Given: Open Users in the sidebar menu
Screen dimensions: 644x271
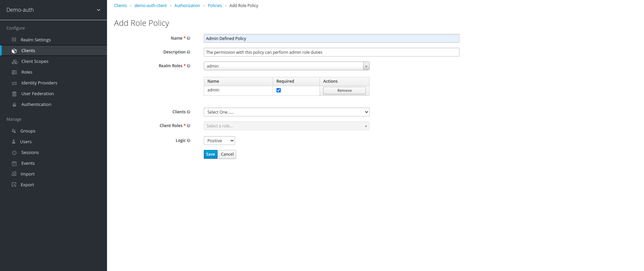Looking at the screenshot, I should click(26, 142).
